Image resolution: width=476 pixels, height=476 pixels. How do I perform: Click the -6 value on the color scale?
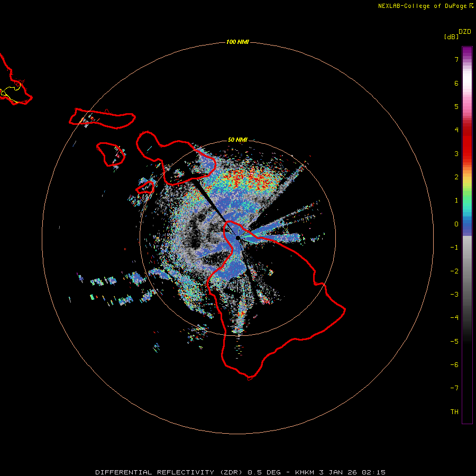[x=454, y=365]
